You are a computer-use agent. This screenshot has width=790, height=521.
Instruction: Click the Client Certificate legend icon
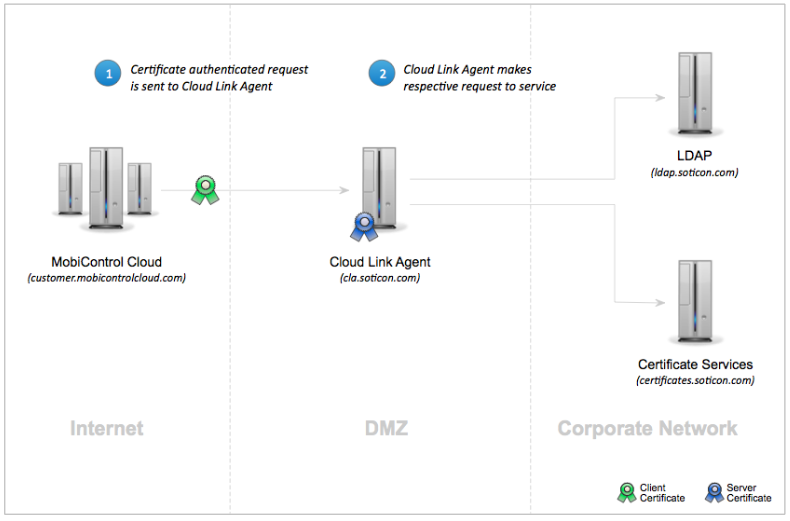pos(625,491)
